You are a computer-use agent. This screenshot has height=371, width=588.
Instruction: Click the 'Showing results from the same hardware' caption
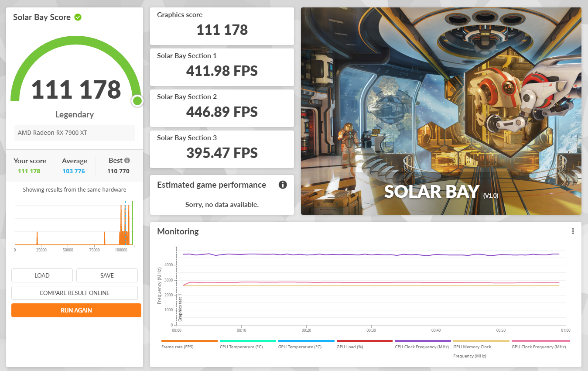coord(75,190)
